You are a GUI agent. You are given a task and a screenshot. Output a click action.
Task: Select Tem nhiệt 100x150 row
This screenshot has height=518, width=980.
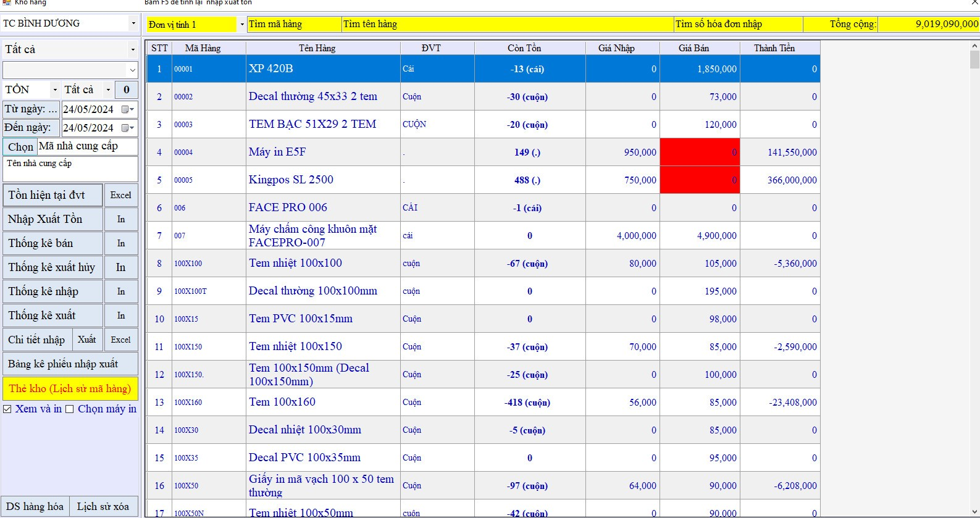(x=484, y=346)
